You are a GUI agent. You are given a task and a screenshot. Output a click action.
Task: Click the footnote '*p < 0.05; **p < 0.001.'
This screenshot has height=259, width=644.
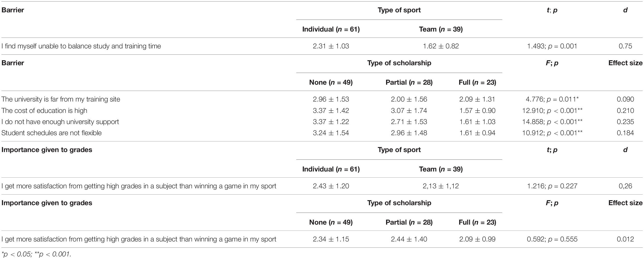(36, 254)
